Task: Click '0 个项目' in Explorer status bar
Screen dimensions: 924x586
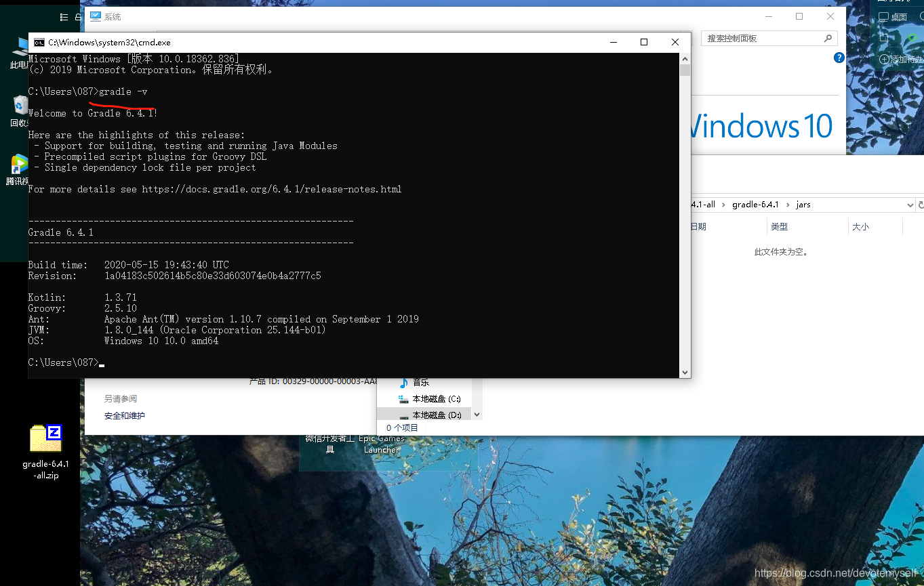Action: point(402,428)
